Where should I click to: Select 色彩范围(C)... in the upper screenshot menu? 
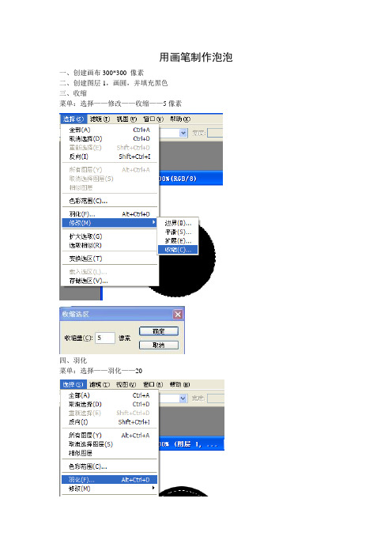109,201
